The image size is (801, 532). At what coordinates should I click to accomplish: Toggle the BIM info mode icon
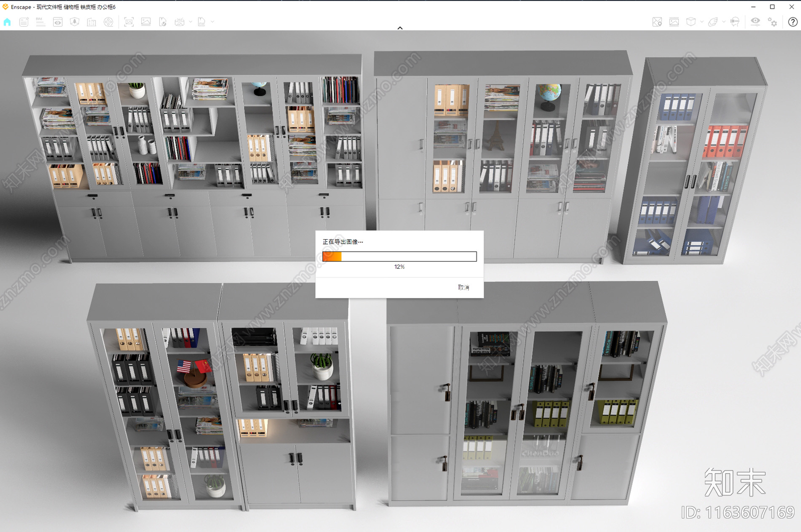click(x=41, y=22)
